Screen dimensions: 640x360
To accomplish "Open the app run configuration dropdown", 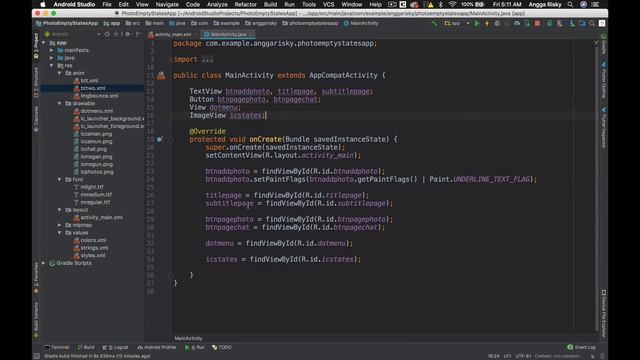I will [x=457, y=24].
